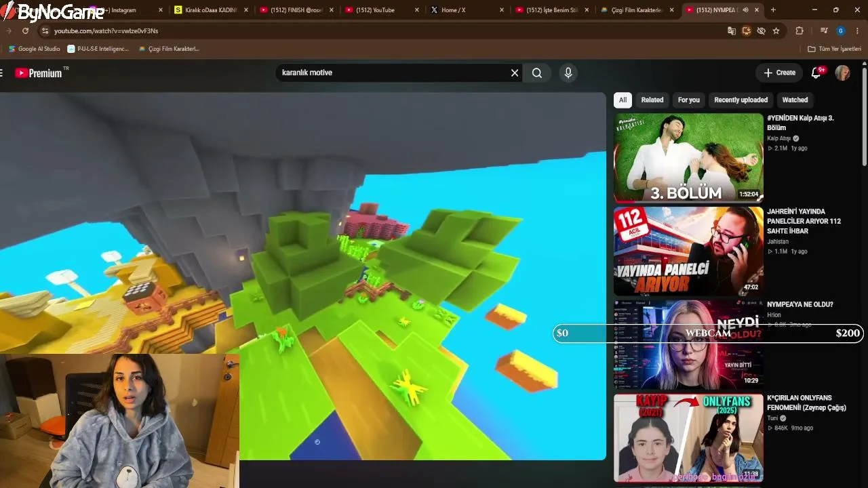Clear the YouTube search text with X

pyautogui.click(x=515, y=73)
